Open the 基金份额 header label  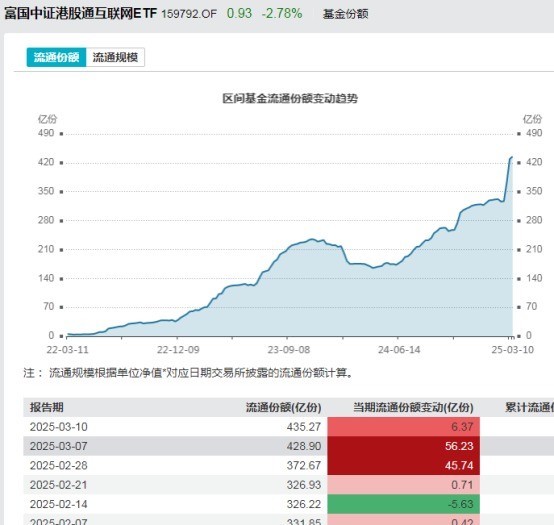pos(345,14)
